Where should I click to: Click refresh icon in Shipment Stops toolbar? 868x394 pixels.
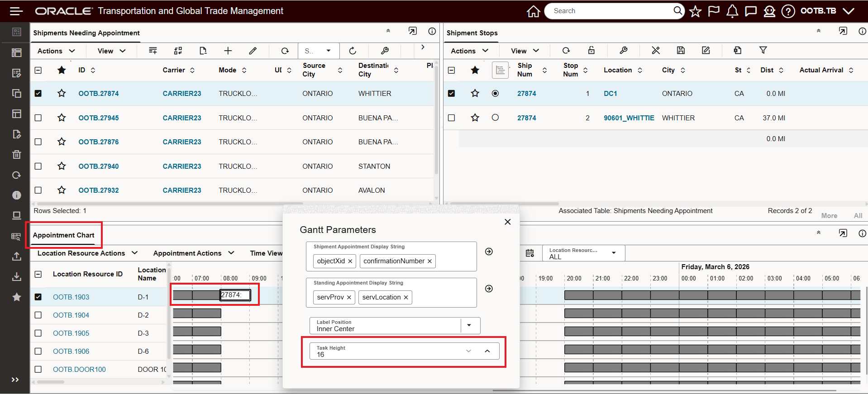coord(566,51)
